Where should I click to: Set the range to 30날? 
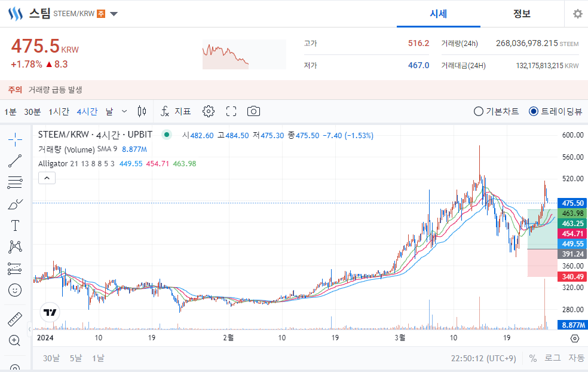[51, 358]
